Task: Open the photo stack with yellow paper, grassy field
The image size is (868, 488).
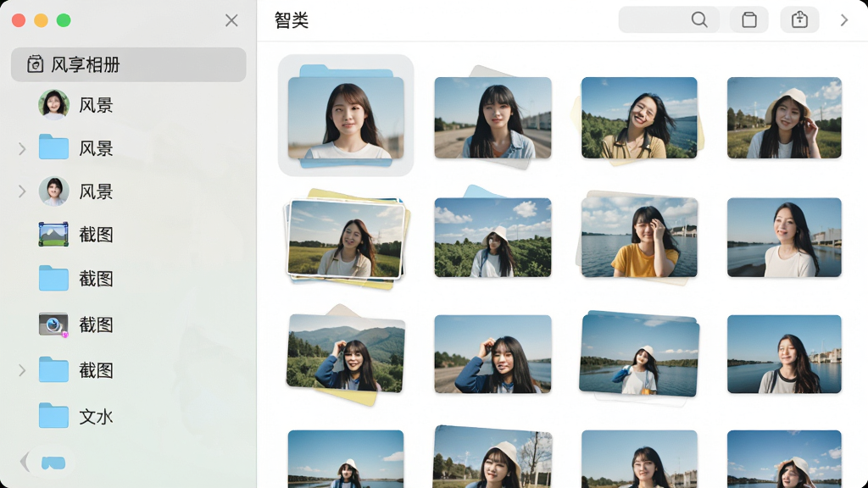Action: pyautogui.click(x=346, y=238)
